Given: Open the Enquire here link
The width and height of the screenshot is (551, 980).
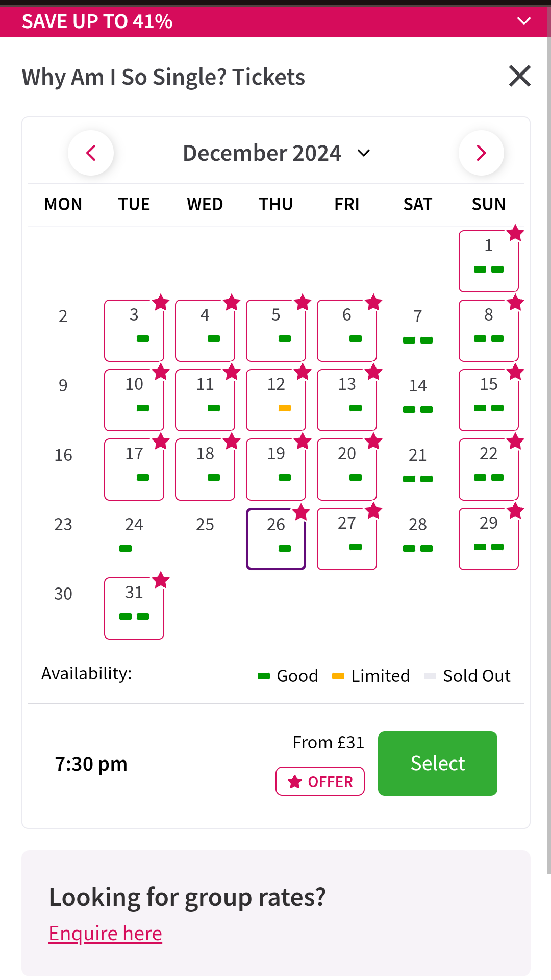Looking at the screenshot, I should [x=105, y=934].
